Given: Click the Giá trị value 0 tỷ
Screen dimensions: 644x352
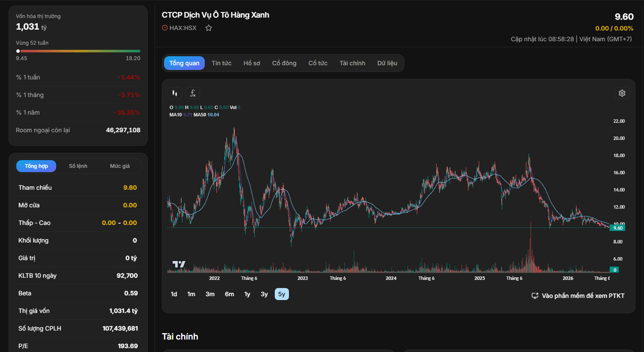Looking at the screenshot, I should (131, 258).
